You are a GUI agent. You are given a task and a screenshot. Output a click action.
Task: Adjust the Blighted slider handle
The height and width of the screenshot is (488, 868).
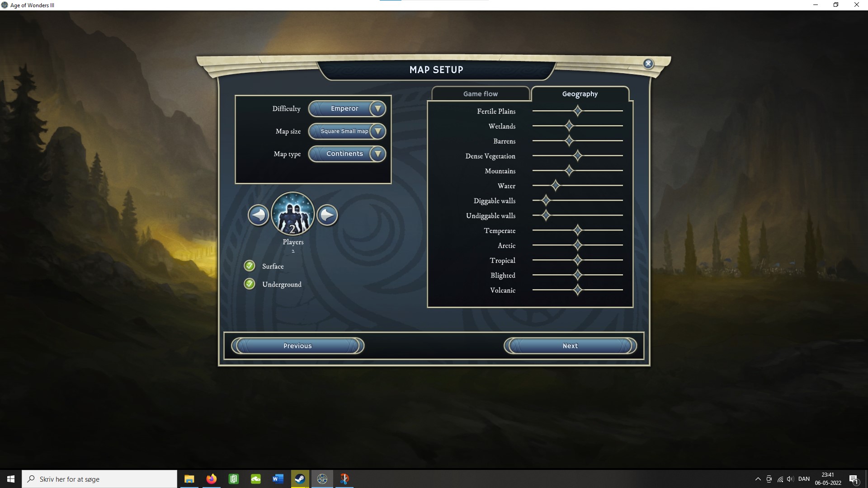[x=577, y=275]
